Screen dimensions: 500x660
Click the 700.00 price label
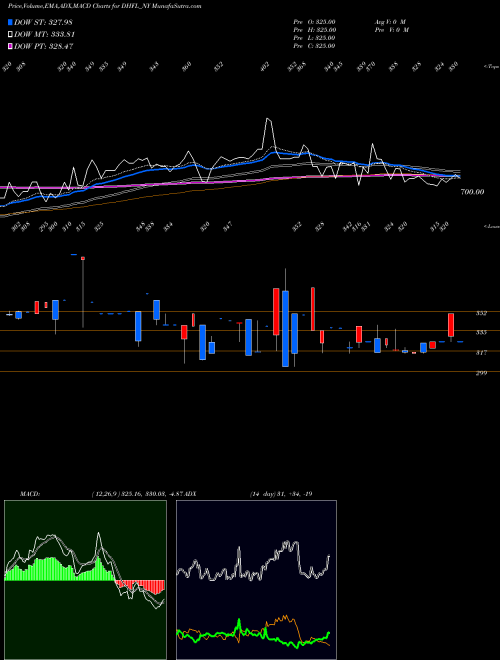click(472, 192)
